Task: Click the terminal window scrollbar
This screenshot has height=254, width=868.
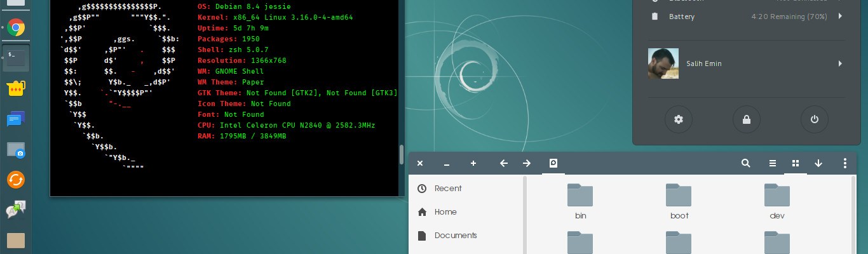Action: pyautogui.click(x=401, y=154)
